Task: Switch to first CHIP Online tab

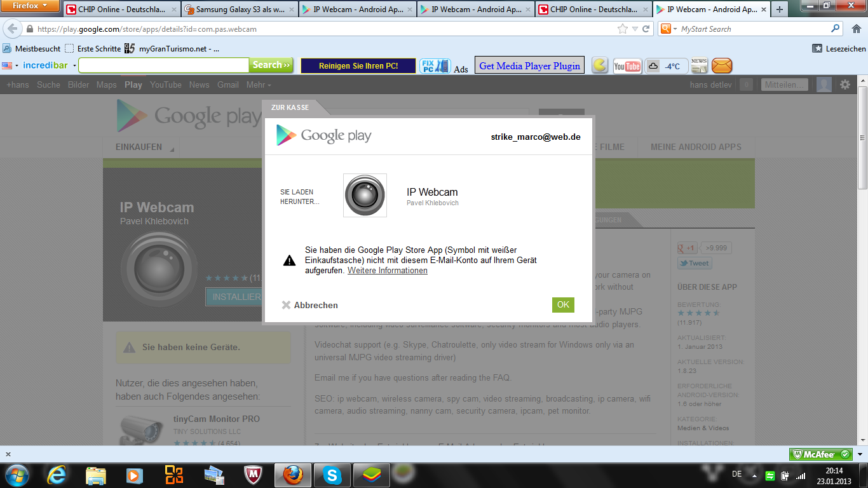Action: click(x=122, y=10)
